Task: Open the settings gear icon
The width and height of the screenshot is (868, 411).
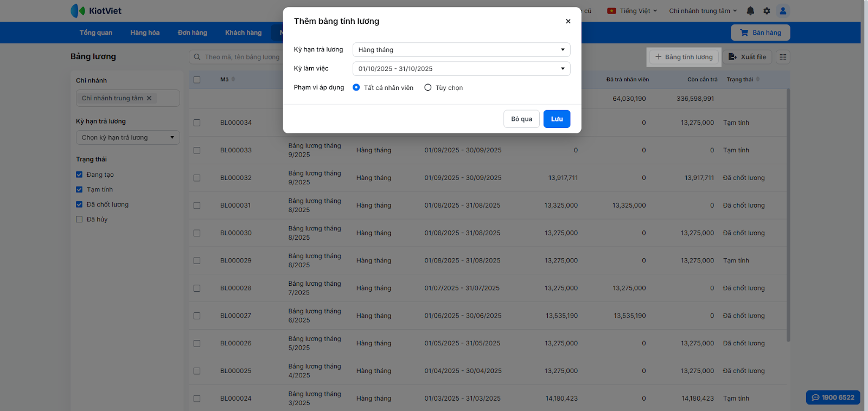Action: (x=767, y=11)
